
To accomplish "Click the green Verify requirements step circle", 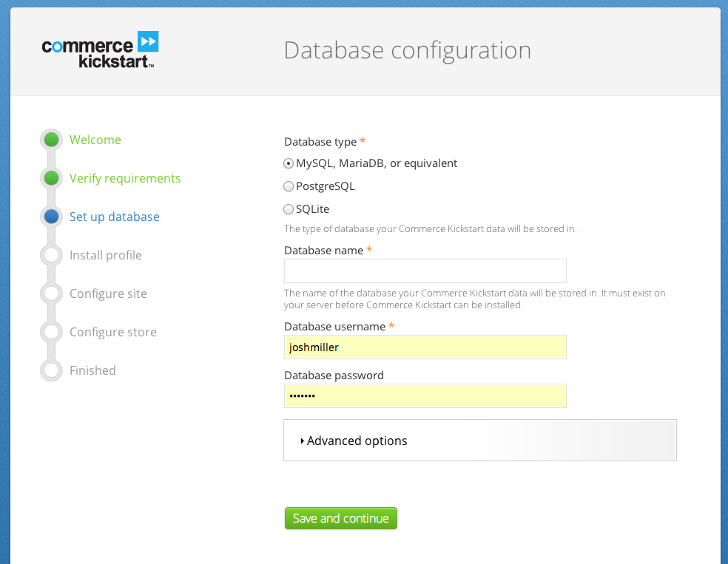I will coord(51,178).
